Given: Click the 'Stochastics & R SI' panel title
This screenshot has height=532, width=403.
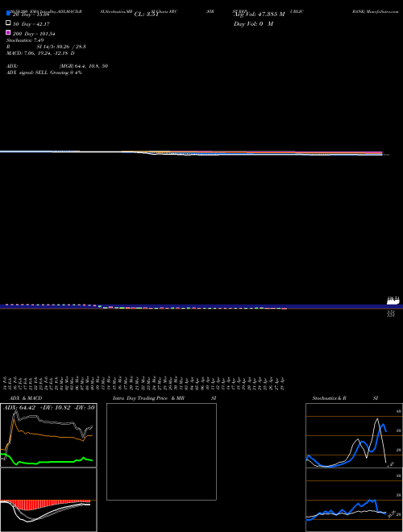Looking at the screenshot, I should point(345,398).
